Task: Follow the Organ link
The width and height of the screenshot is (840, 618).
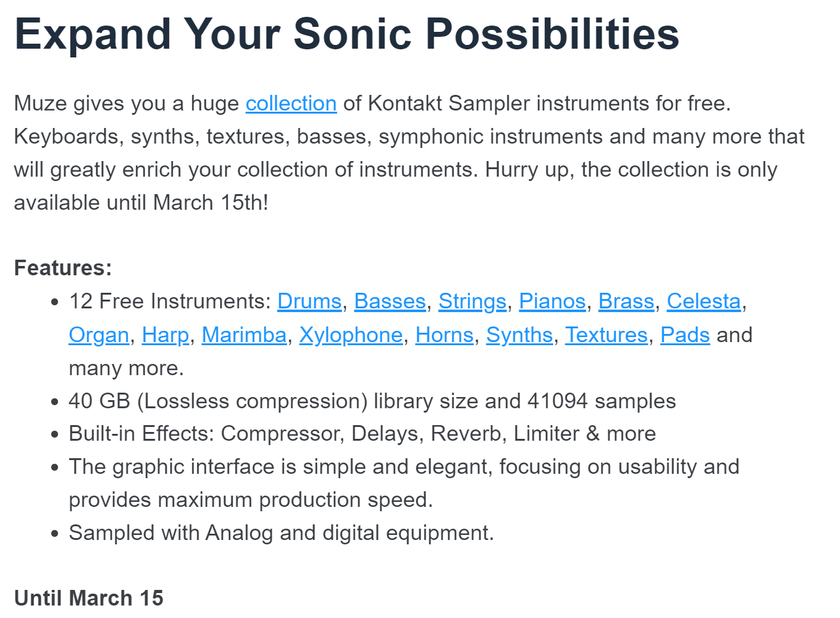Action: 99,335
